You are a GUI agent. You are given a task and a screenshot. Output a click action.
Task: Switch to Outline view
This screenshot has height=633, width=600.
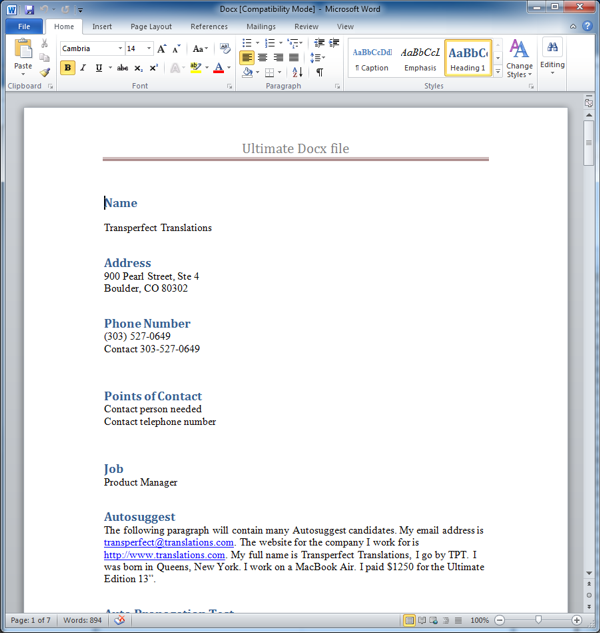click(x=446, y=620)
